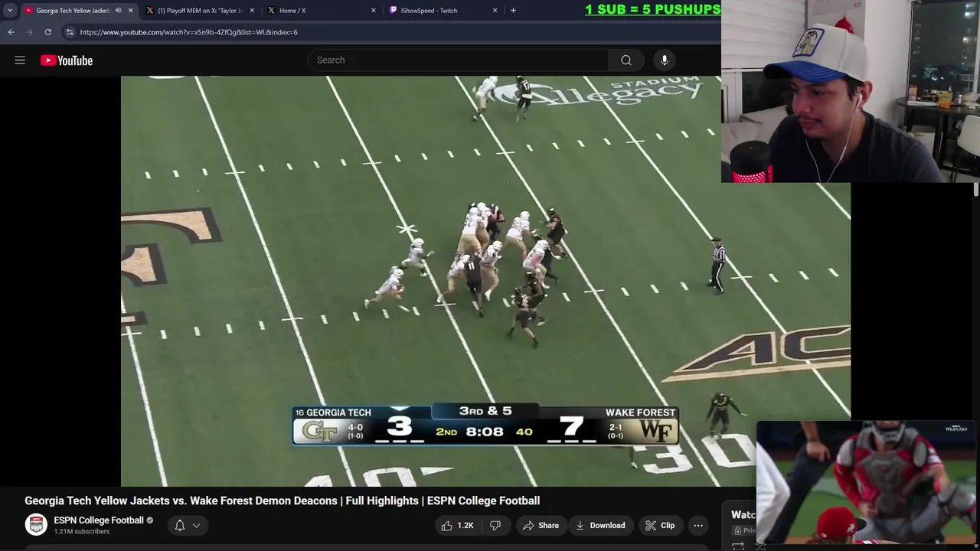The height and width of the screenshot is (551, 980).
Task: Click the Download button
Action: [x=600, y=526]
